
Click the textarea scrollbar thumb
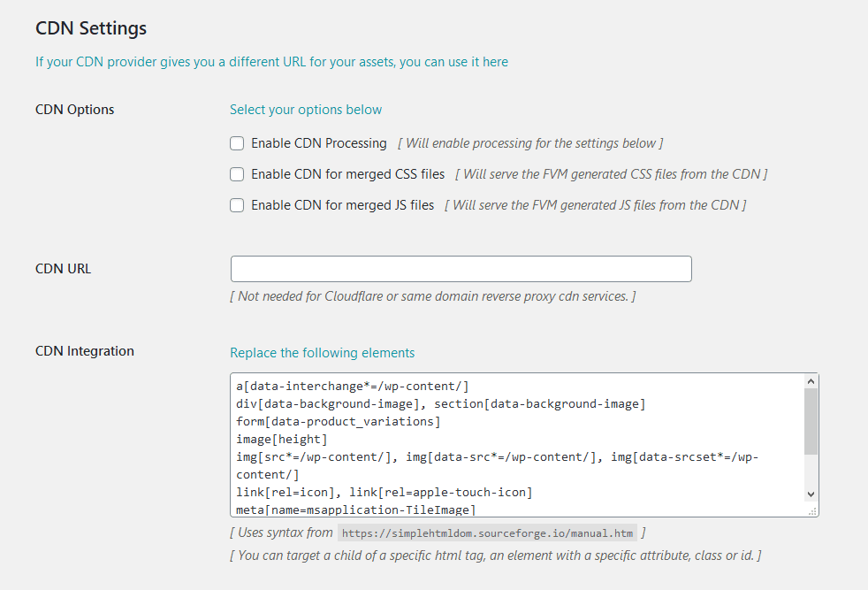click(x=811, y=421)
